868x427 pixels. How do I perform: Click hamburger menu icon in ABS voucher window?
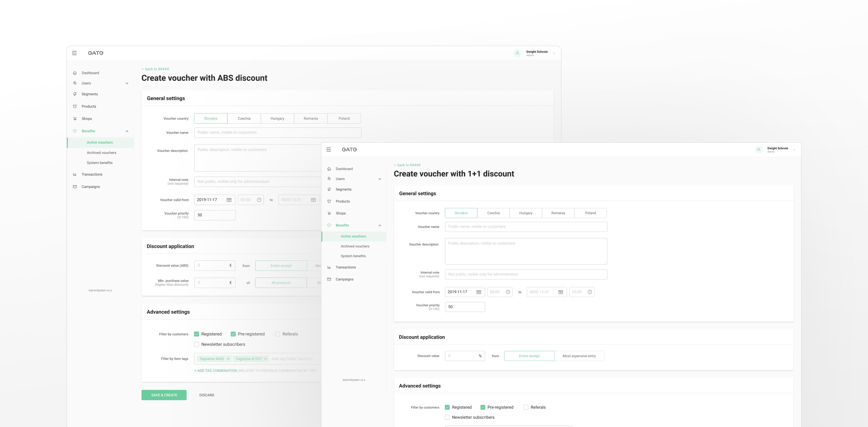click(74, 53)
